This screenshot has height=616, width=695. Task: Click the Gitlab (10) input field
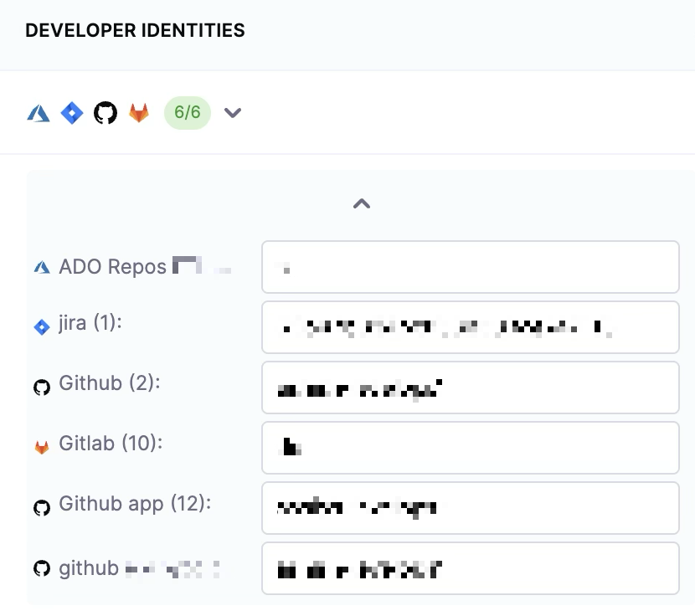[470, 448]
